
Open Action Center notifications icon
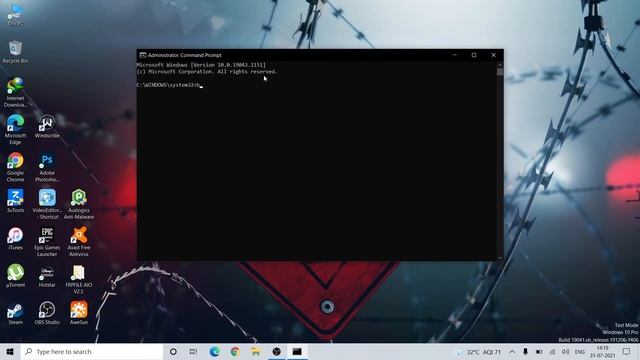627,352
